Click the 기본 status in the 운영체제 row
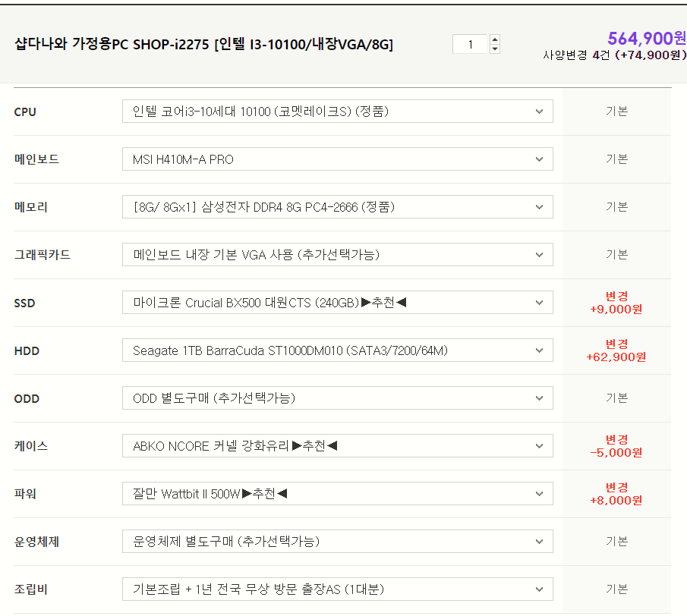 pos(617,542)
